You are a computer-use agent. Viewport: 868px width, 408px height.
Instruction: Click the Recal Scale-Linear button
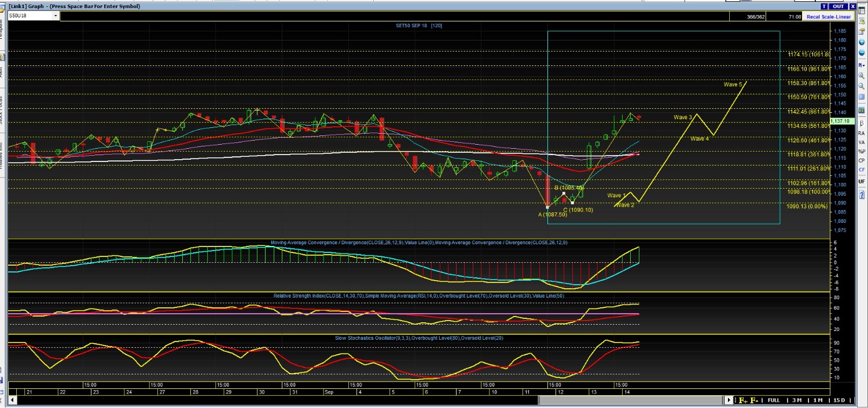829,17
